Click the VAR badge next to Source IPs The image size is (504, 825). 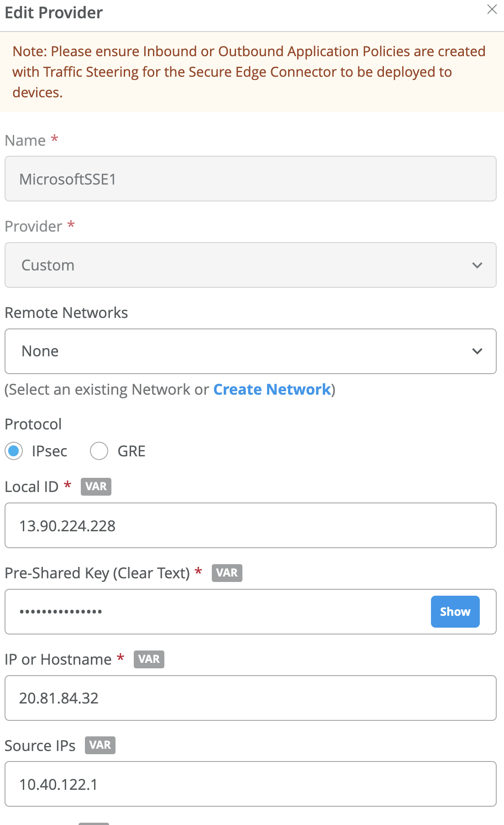tap(100, 745)
